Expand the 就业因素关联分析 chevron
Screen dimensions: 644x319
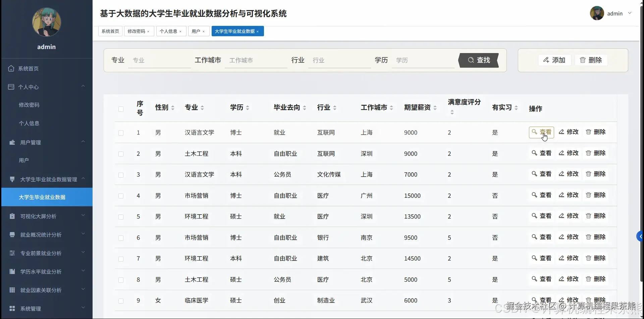click(83, 289)
